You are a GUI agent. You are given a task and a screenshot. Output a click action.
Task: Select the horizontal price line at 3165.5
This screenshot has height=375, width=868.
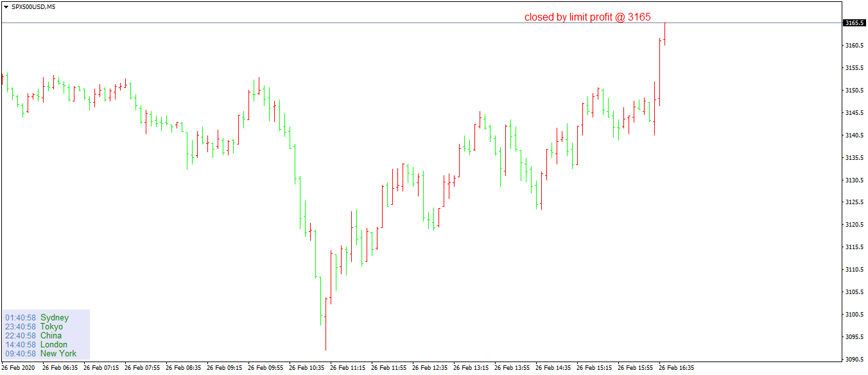pos(421,23)
